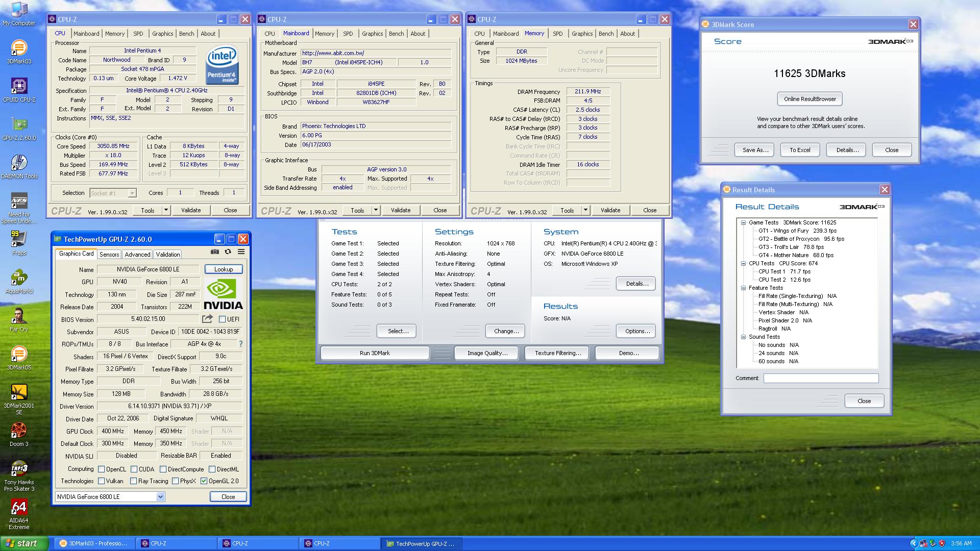The height and width of the screenshot is (551, 980).
Task: Toggle the UEFI checkbox
Action: (222, 319)
